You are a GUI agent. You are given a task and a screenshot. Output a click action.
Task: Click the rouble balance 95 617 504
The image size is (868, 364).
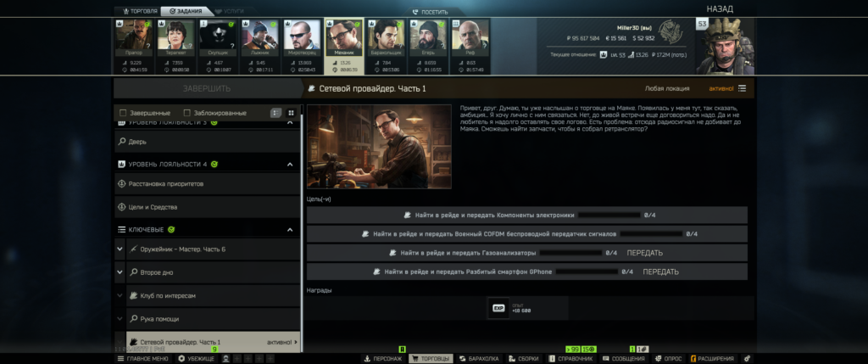pos(583,38)
